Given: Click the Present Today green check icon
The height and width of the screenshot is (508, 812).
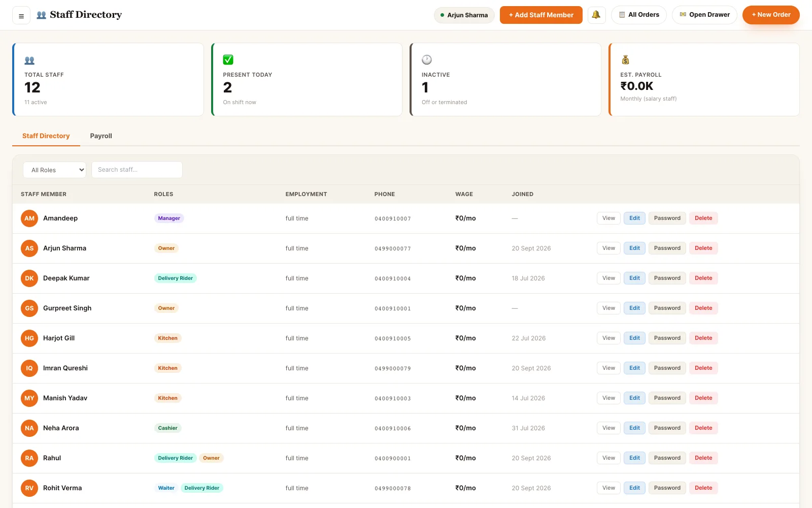Looking at the screenshot, I should (x=228, y=60).
